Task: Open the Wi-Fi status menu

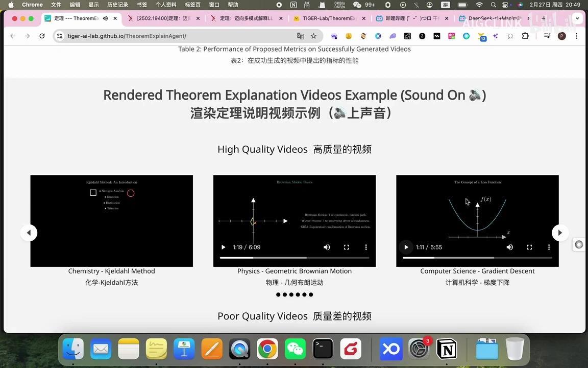Action: coord(479,5)
